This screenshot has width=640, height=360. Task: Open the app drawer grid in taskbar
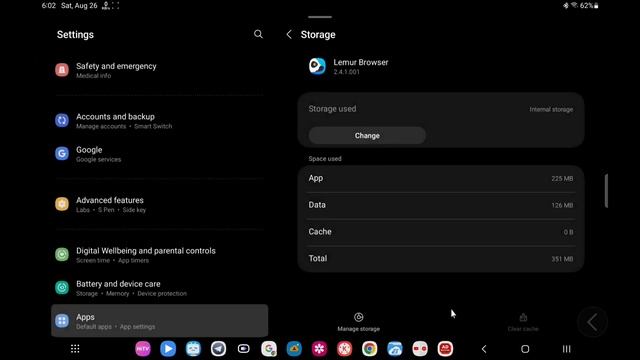[75, 349]
